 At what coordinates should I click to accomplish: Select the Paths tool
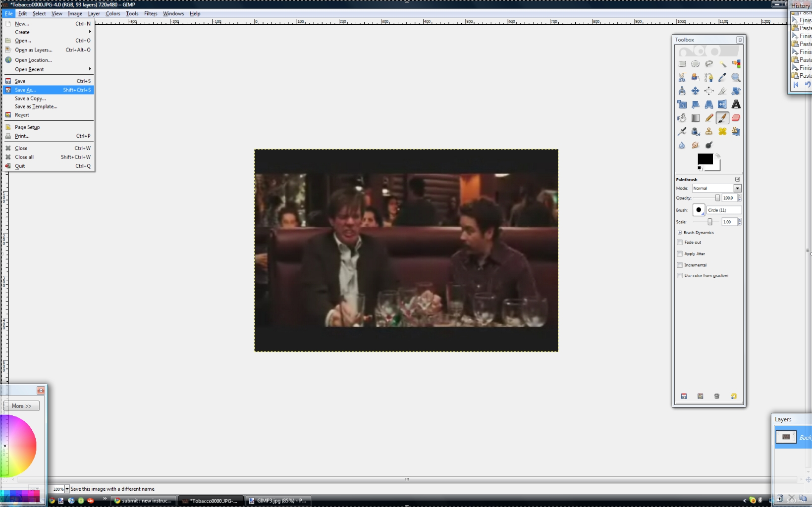coord(709,77)
